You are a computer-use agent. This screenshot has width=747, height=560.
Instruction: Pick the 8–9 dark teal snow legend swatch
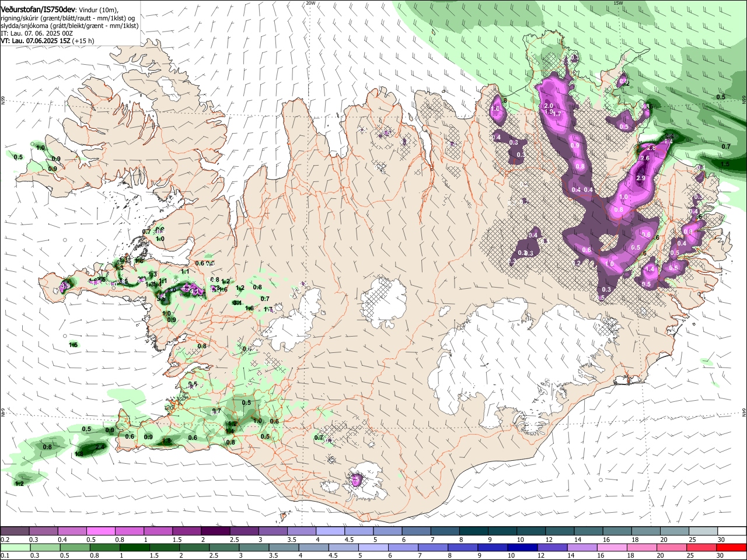(x=474, y=531)
